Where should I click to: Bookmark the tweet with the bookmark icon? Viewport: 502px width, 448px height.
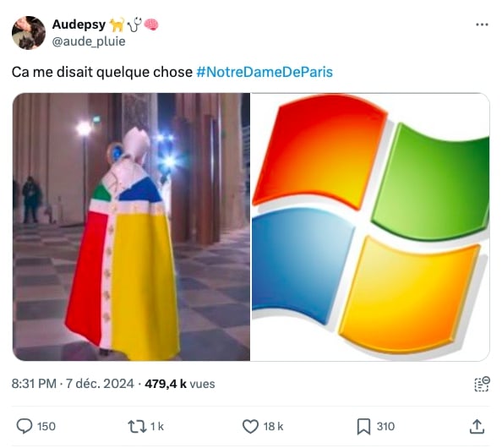point(363,427)
